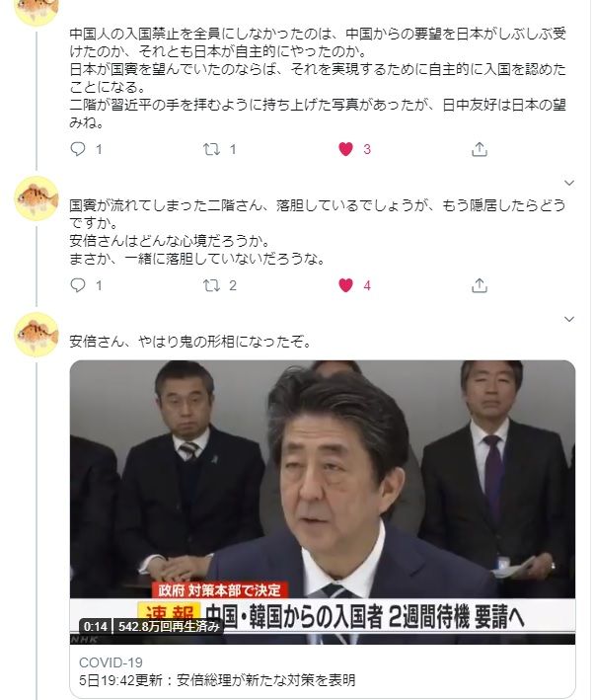Play the NHK news video of 安倍総理
This screenshot has height=700, width=595.
(323, 503)
